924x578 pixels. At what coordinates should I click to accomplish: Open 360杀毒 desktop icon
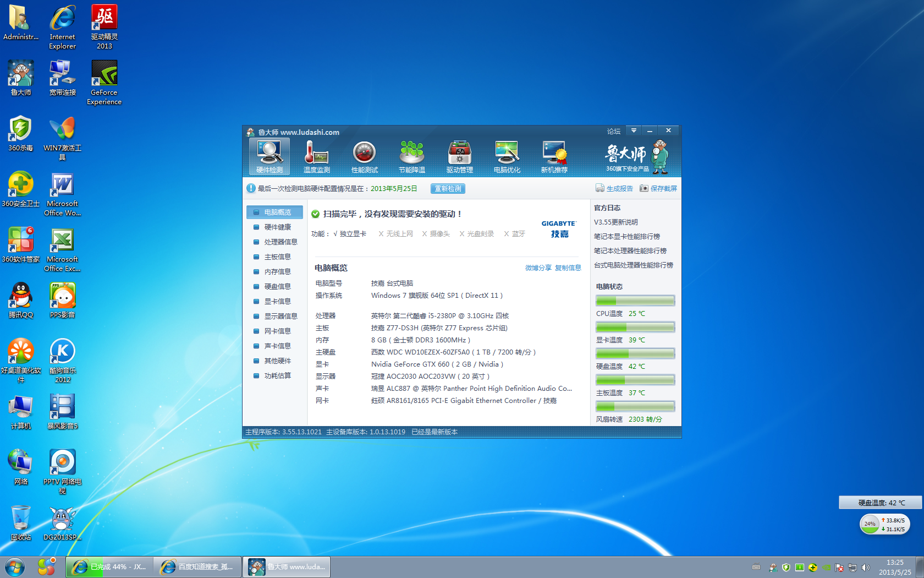tap(21, 134)
